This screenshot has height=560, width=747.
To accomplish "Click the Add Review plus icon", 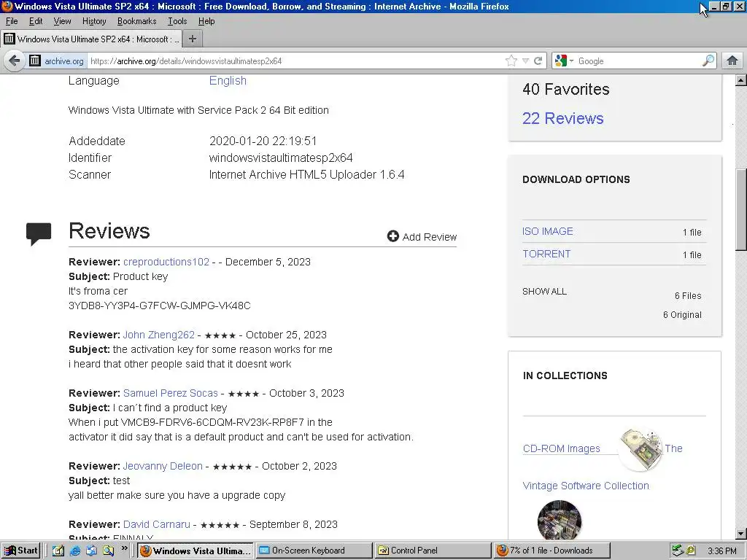I will coord(392,236).
